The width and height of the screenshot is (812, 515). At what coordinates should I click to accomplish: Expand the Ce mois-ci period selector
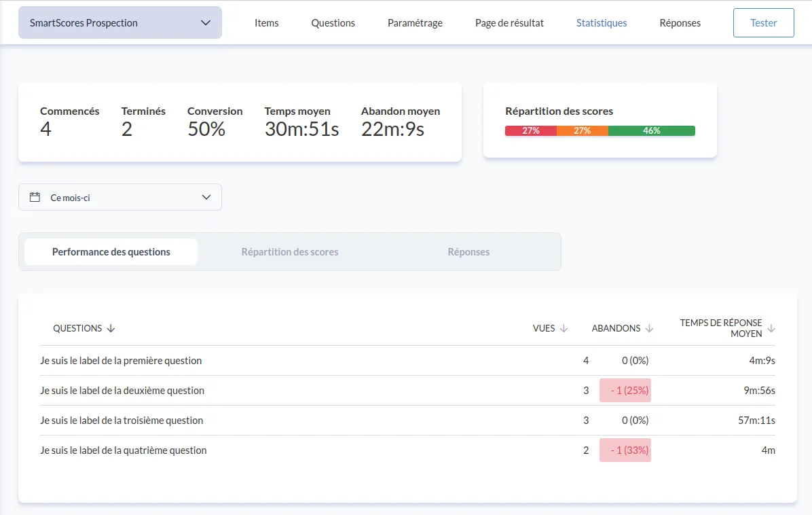pyautogui.click(x=120, y=197)
